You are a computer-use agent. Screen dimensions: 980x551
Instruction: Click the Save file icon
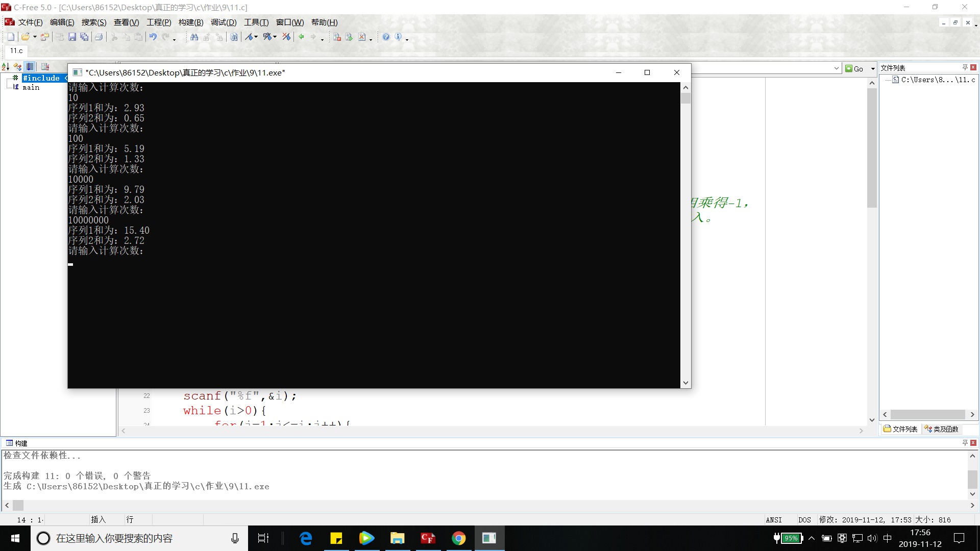point(72,37)
